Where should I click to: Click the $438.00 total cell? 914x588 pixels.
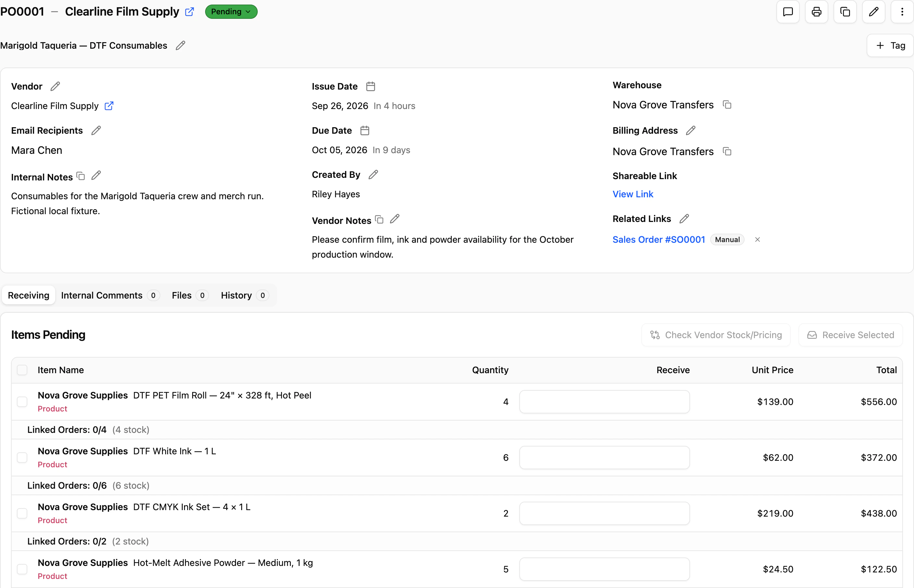[x=879, y=514]
